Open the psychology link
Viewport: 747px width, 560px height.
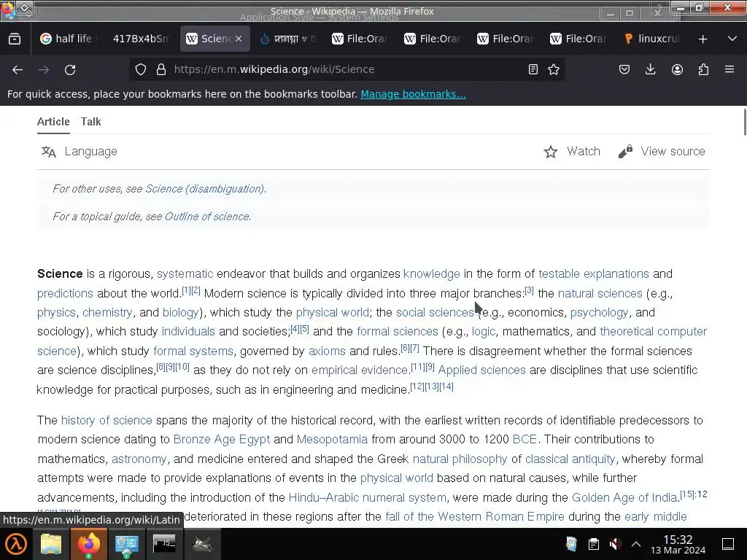600,312
